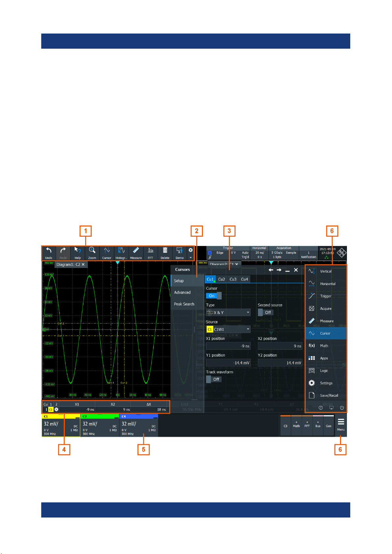Open the Trigger menu entry
392x554 pixels.
point(326,296)
